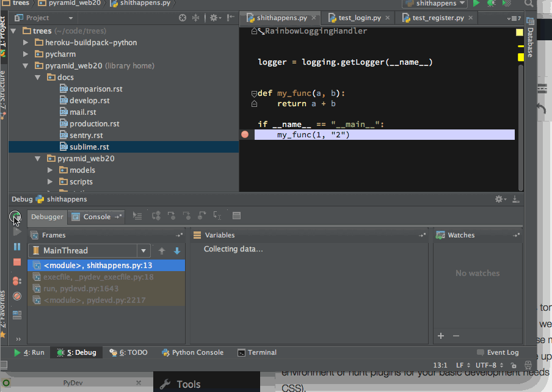The height and width of the screenshot is (392, 552).
Task: Click the Step Over debugger icon
Action: point(156,216)
